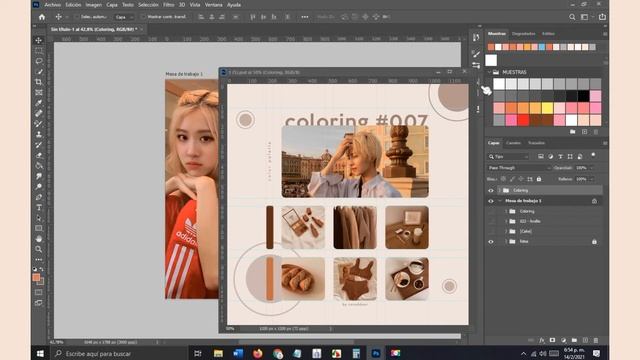The height and width of the screenshot is (360, 640).
Task: Open the Edit Toolbar three-dots button
Action: coord(39,260)
